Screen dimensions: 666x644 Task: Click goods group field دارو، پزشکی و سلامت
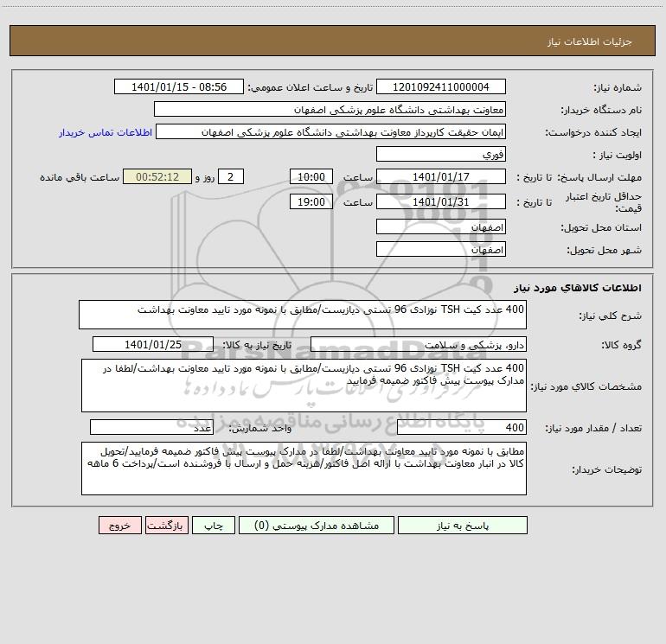coord(419,345)
